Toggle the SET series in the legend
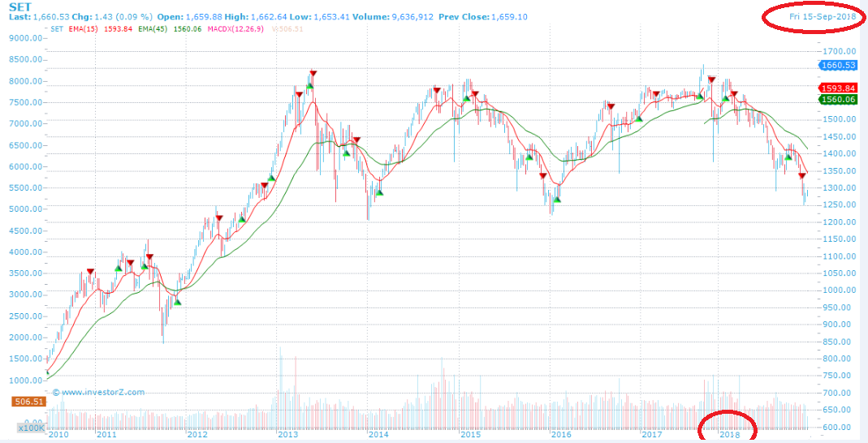 pyautogui.click(x=57, y=28)
